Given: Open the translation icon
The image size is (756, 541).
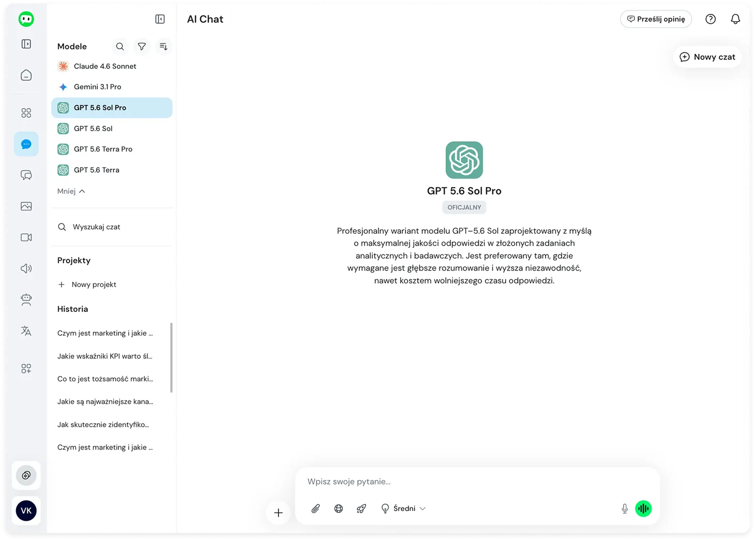Looking at the screenshot, I should coord(26,331).
